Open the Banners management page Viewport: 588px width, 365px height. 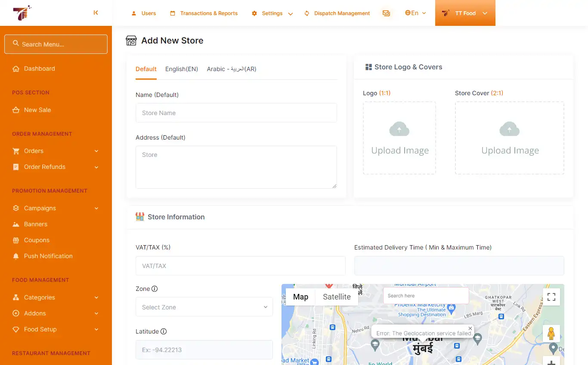pos(36,224)
